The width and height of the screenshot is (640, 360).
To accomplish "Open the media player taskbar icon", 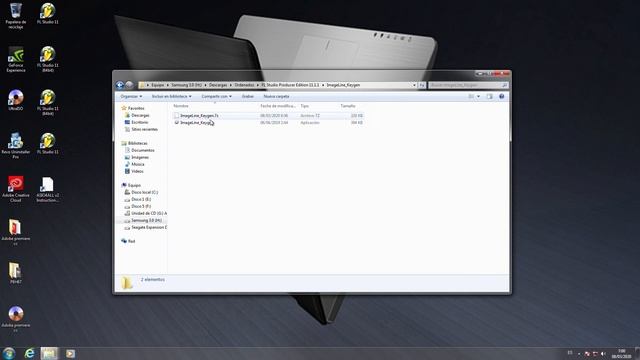I will [70, 353].
